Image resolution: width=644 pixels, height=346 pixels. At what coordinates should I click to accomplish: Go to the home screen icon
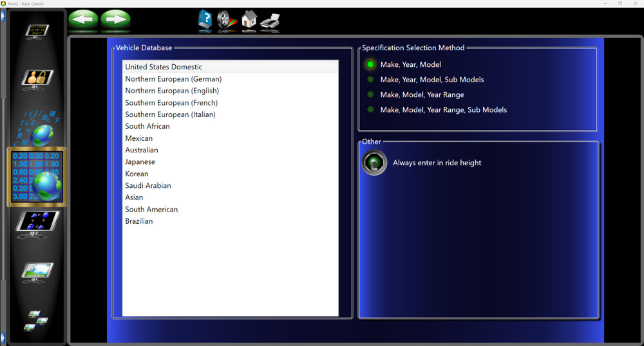click(x=249, y=21)
